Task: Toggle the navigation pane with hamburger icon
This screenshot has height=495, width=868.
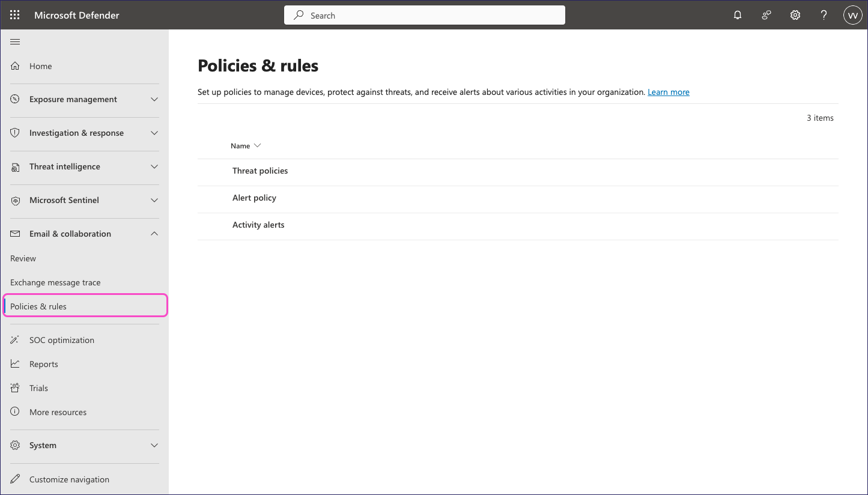Action: pyautogui.click(x=15, y=41)
